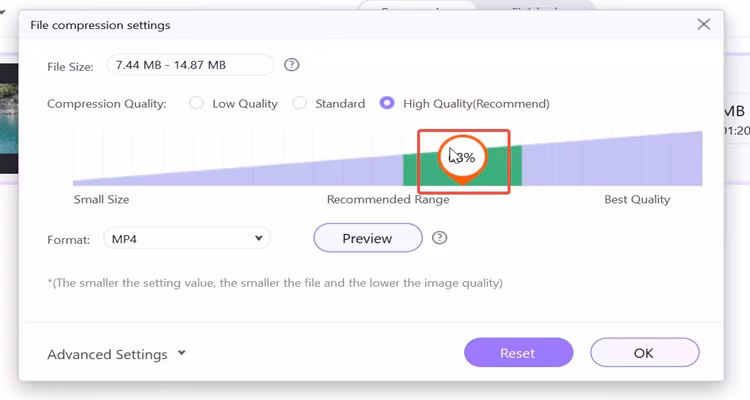
Task: Click help icon next to Preview button
Action: point(439,238)
